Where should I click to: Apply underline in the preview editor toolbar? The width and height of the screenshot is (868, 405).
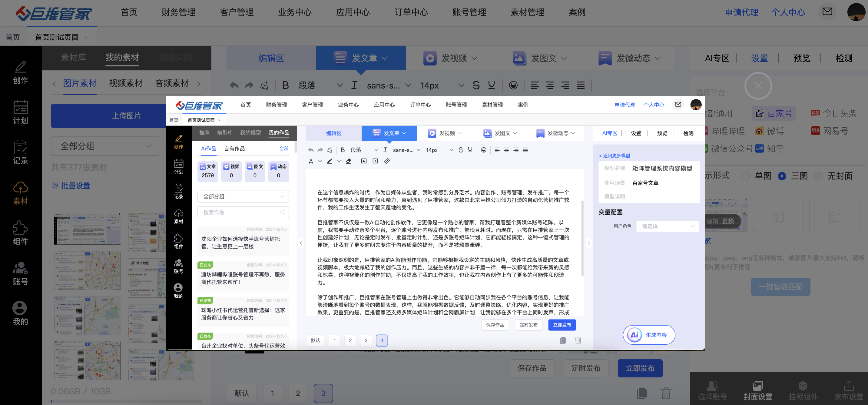[470, 150]
